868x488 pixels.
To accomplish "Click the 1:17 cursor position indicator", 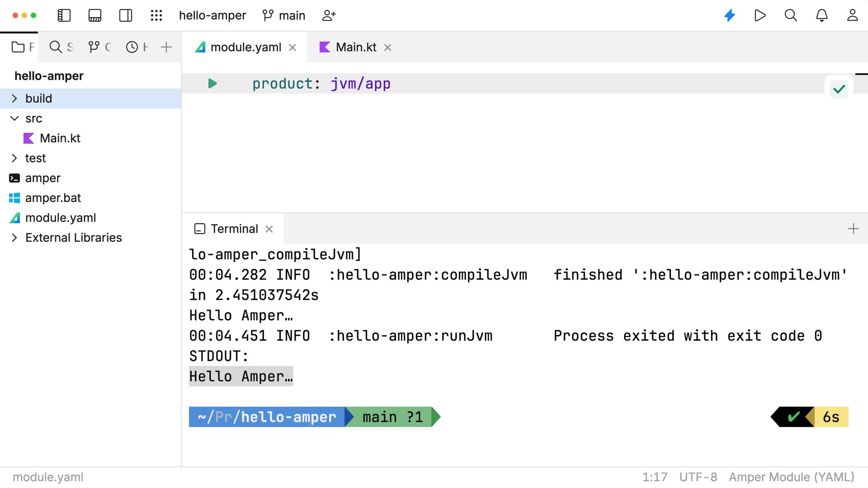I will 655,477.
